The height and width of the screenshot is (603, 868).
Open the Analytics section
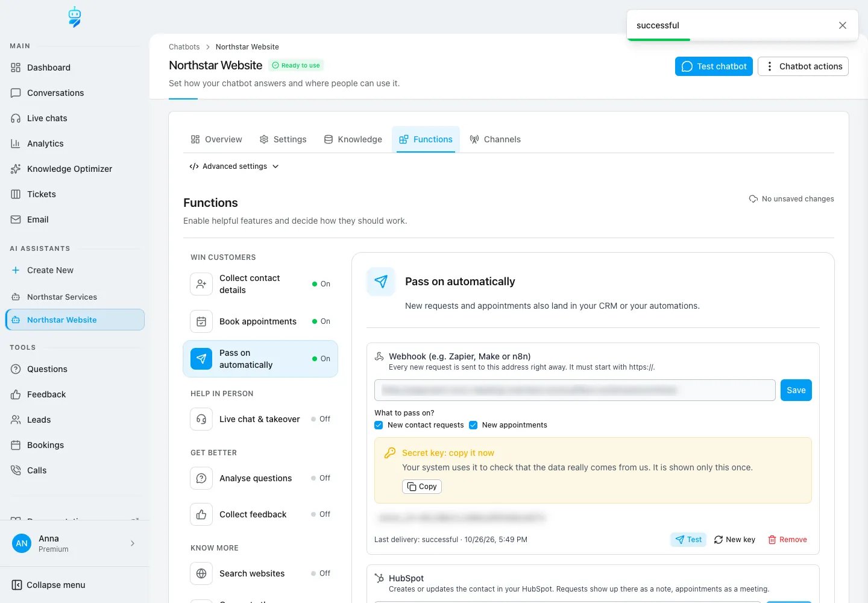[75, 144]
